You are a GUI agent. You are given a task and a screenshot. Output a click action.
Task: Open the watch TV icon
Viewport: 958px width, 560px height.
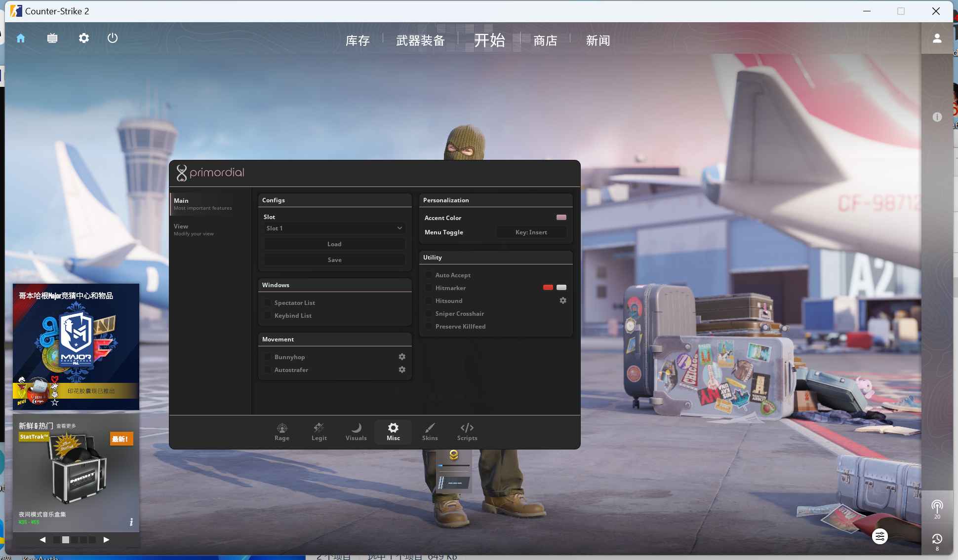coord(52,38)
